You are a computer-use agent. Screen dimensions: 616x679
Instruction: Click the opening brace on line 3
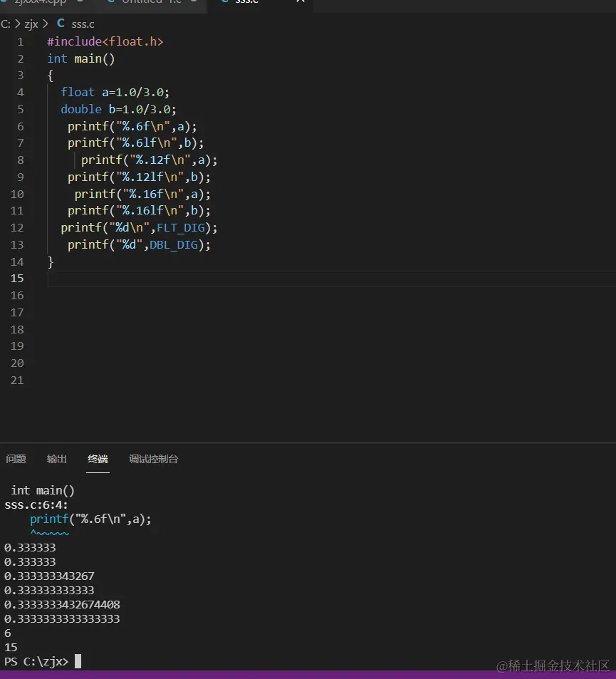tap(51, 76)
